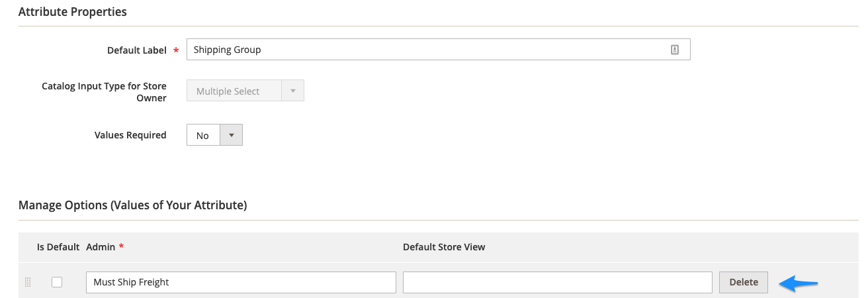
Task: Open the Values Required dropdown arrow
Action: 231,135
